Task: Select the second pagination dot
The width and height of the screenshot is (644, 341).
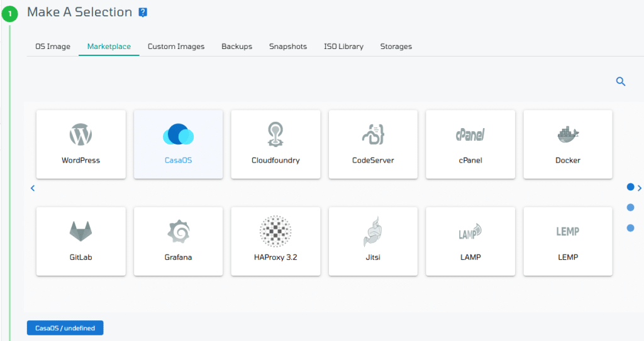Action: 630,208
